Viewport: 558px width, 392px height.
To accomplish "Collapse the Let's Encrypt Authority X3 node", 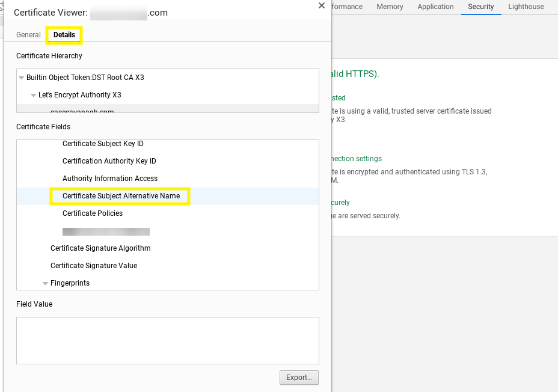I will click(x=34, y=94).
